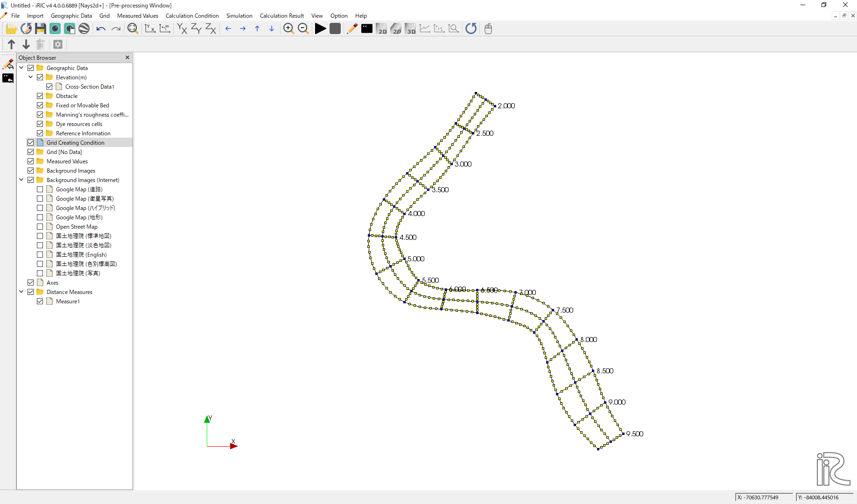Toggle Obstacle checkbox
The height and width of the screenshot is (504, 857).
click(x=40, y=96)
